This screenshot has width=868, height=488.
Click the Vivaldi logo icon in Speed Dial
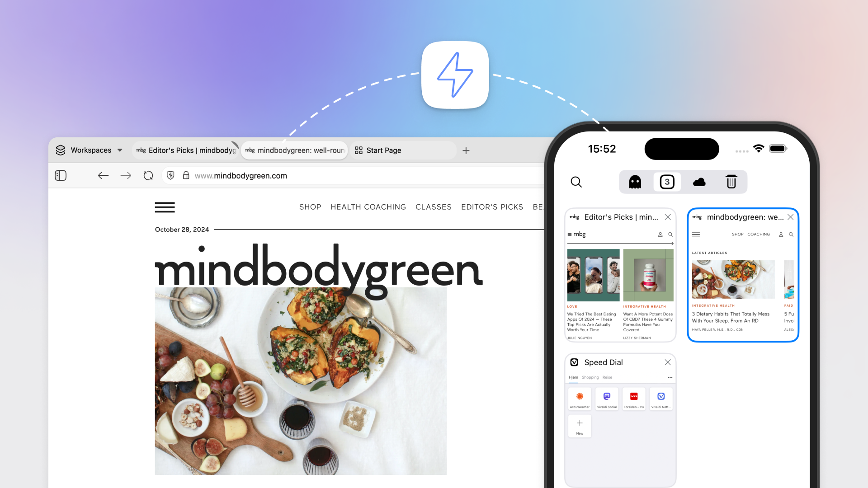(660, 396)
